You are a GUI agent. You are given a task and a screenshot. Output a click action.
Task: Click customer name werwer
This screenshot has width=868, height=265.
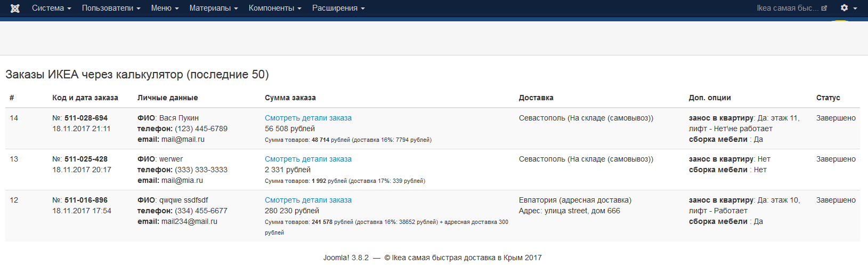171,159
